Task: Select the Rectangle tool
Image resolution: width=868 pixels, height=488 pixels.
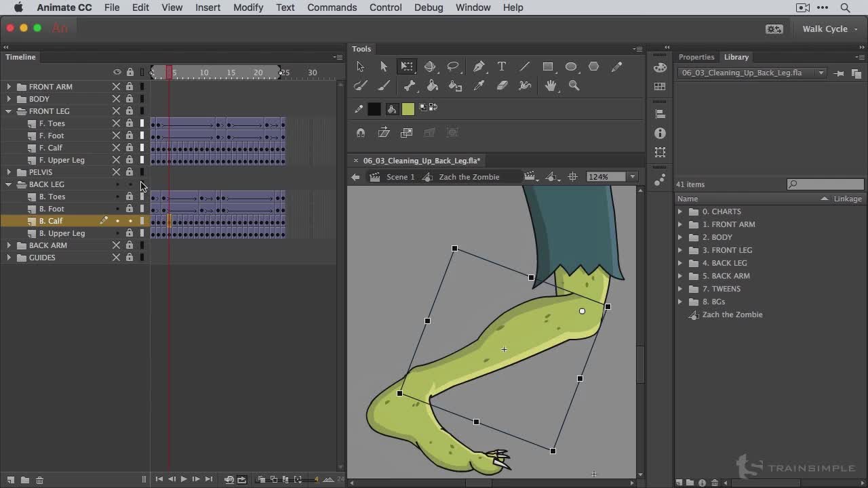Action: (x=548, y=66)
